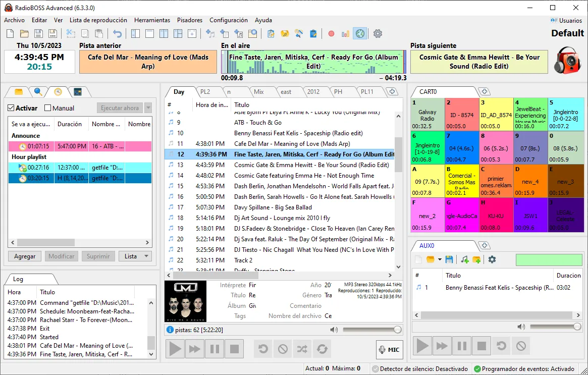588x375 pixels.
Task: Open the Usuarios menu at top right
Action: click(566, 21)
